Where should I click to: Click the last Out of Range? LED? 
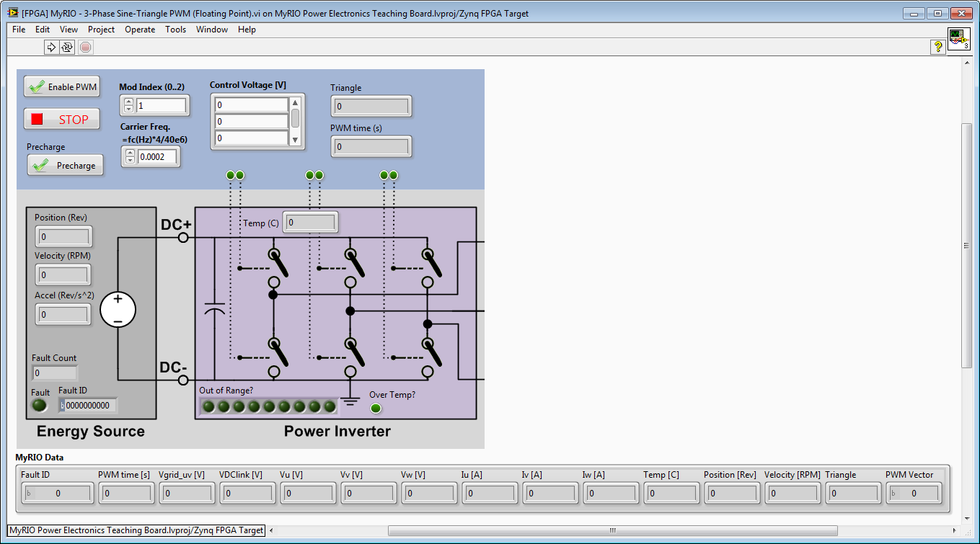click(330, 407)
